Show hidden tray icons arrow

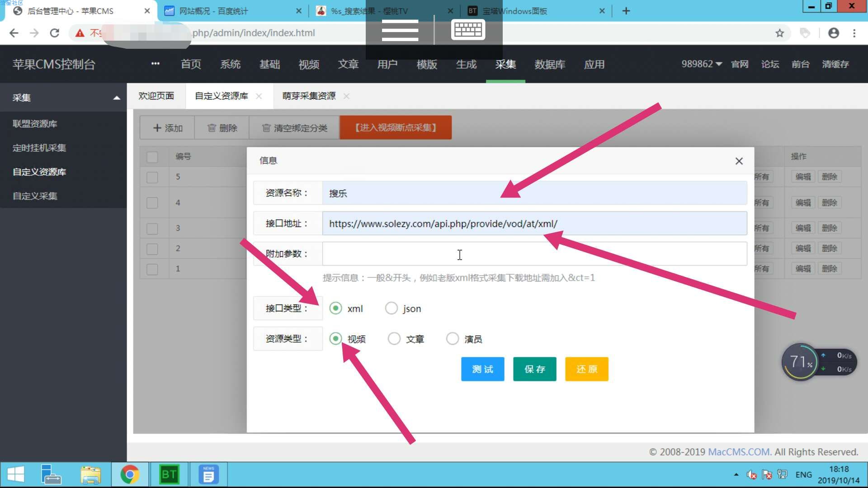tap(736, 474)
